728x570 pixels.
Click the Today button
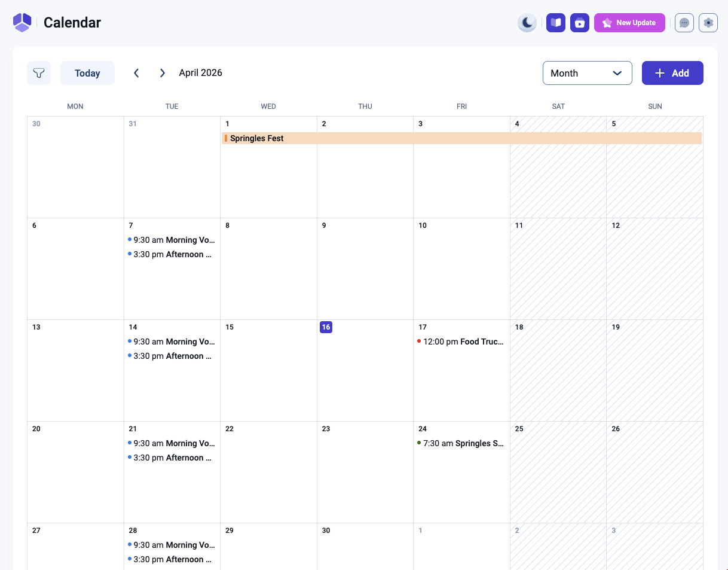tap(87, 73)
